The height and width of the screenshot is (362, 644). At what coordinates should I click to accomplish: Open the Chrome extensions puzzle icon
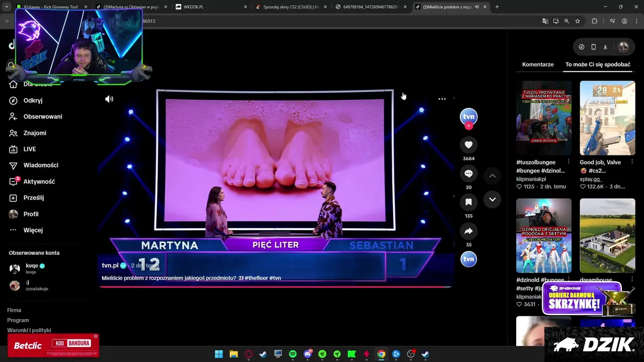tap(594, 21)
